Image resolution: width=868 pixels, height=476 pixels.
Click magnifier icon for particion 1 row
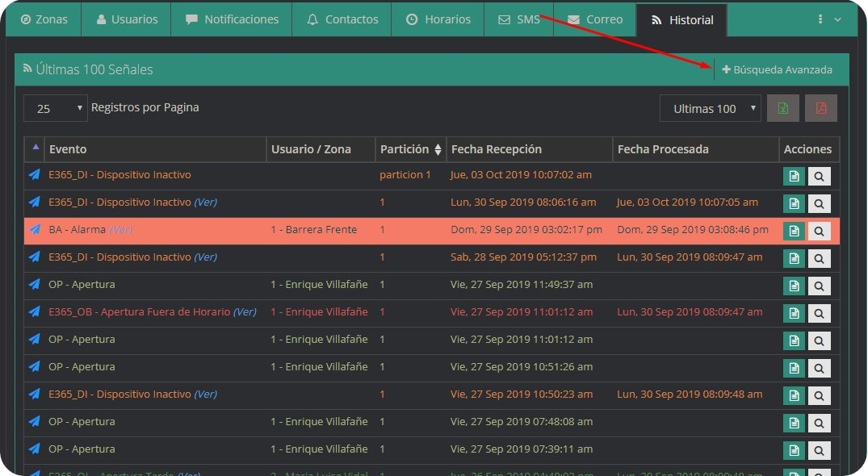(x=819, y=176)
